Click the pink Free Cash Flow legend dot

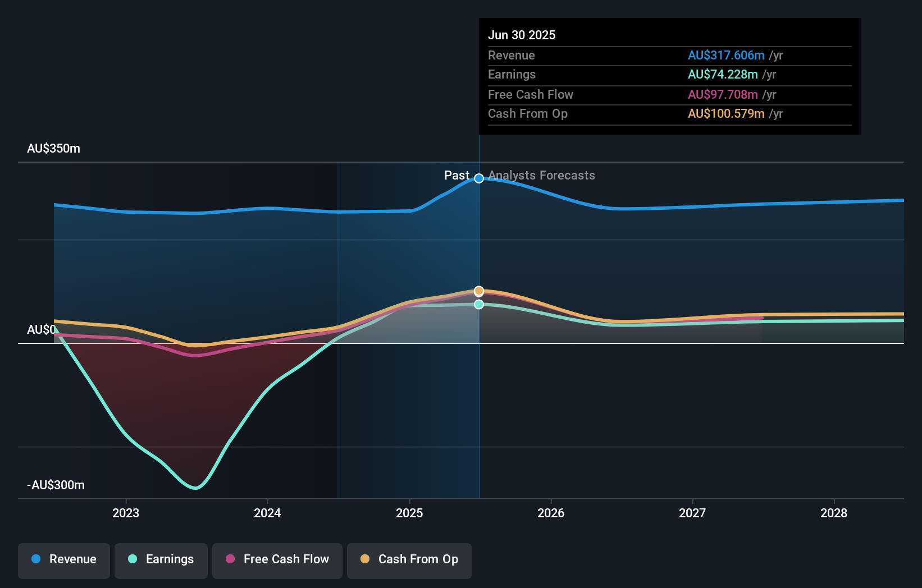point(230,559)
